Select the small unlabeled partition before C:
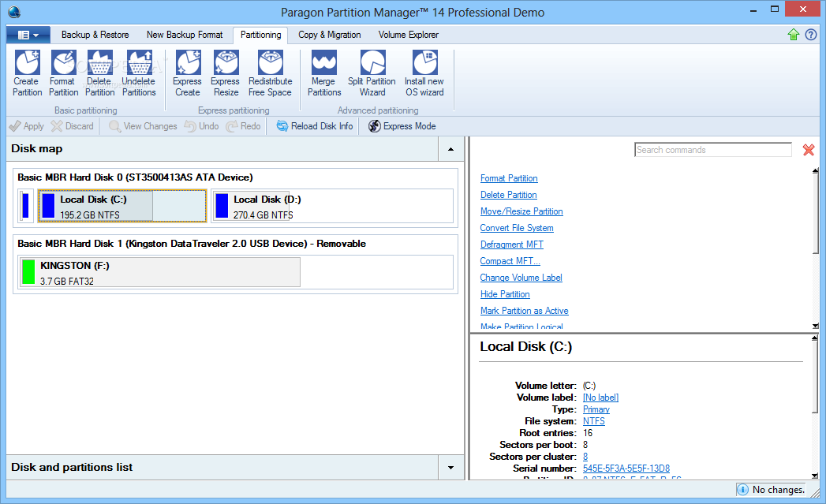 click(x=25, y=207)
